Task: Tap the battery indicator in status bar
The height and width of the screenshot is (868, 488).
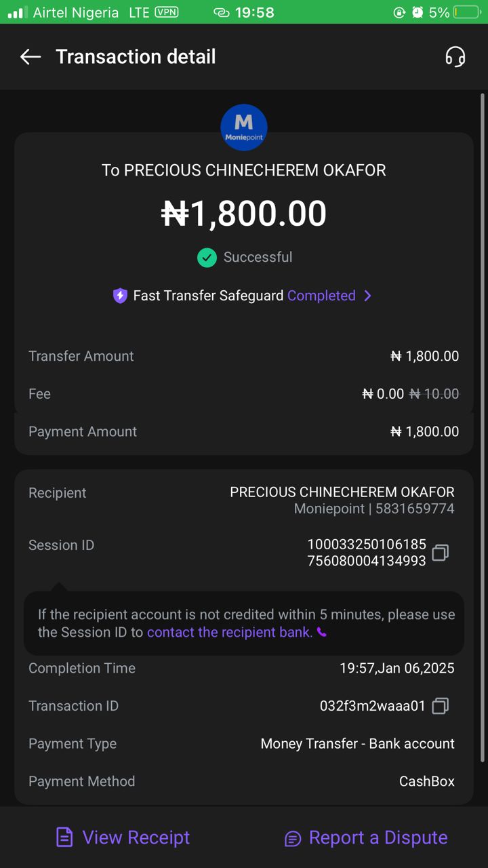Action: [466, 12]
